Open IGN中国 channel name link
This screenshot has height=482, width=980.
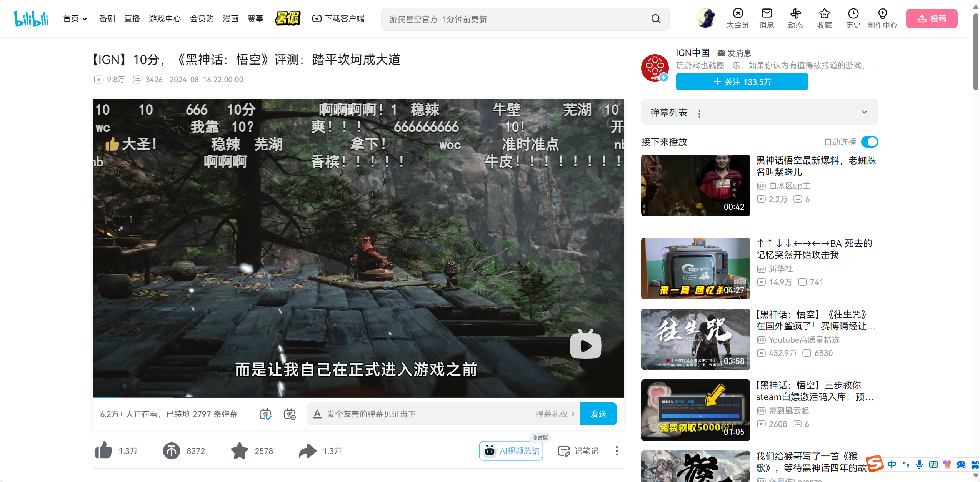pos(693,53)
